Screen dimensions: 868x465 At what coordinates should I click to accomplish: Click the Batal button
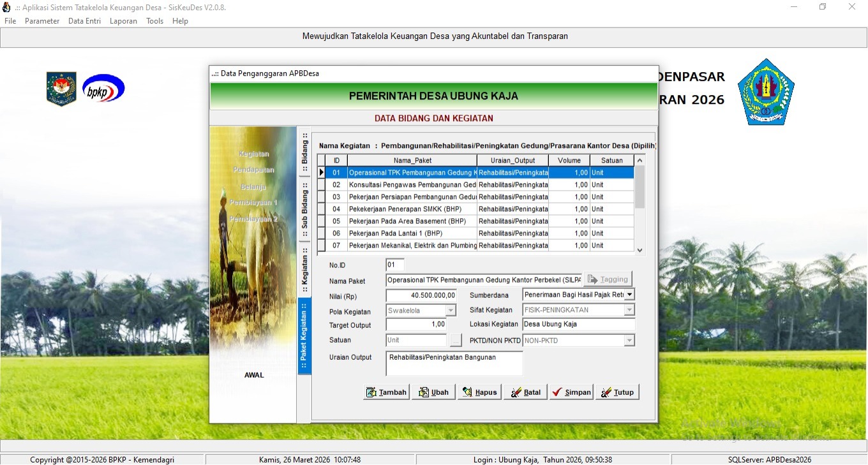525,392
